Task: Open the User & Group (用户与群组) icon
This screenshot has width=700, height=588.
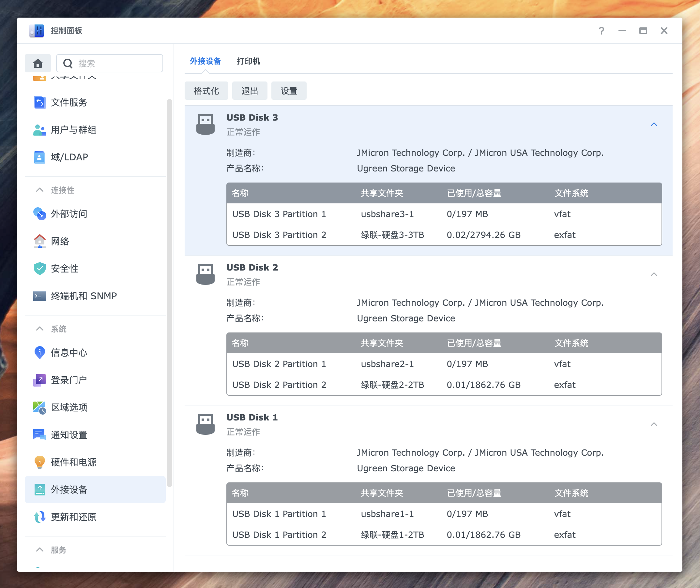Action: click(x=40, y=130)
